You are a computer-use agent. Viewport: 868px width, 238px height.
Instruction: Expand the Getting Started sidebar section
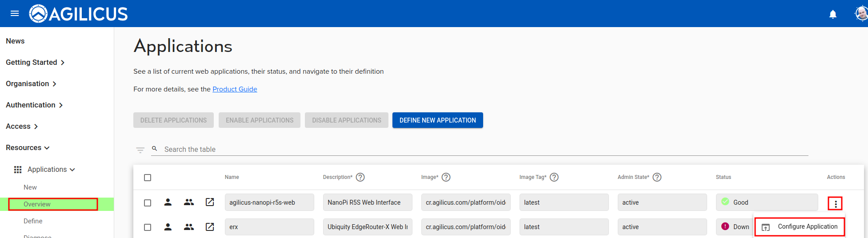[35, 63]
